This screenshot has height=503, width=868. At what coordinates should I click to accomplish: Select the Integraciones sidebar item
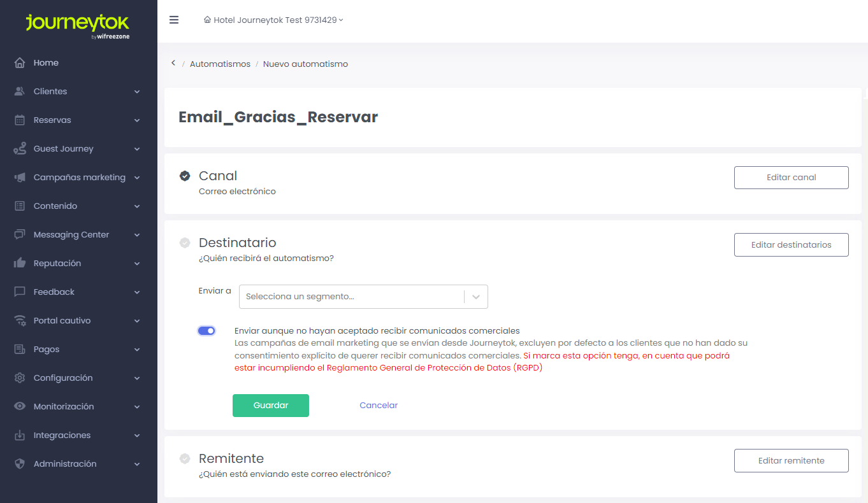pyautogui.click(x=62, y=436)
